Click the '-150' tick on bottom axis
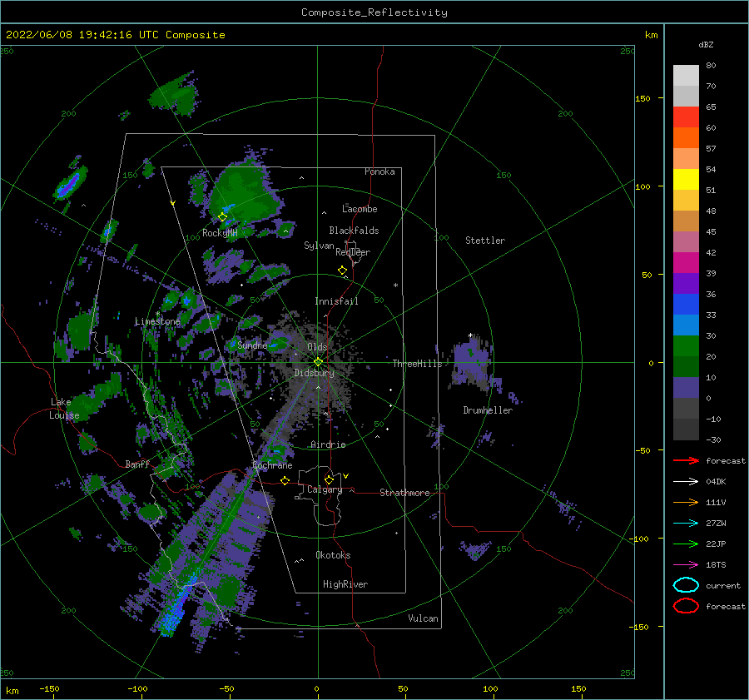The width and height of the screenshot is (749, 700). pyautogui.click(x=49, y=688)
